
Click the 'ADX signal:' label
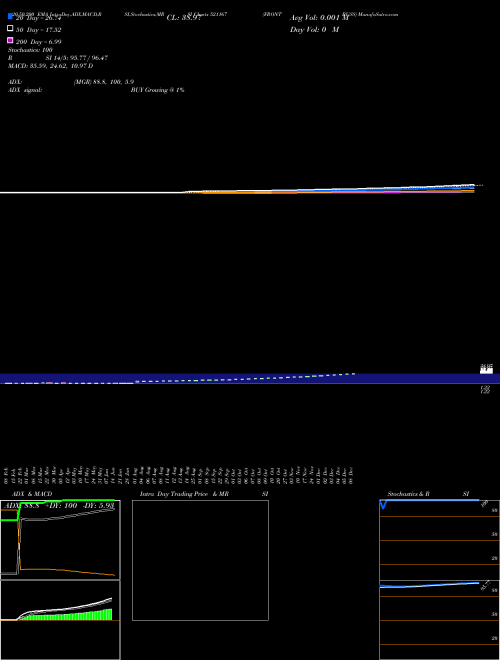pyautogui.click(x=25, y=90)
